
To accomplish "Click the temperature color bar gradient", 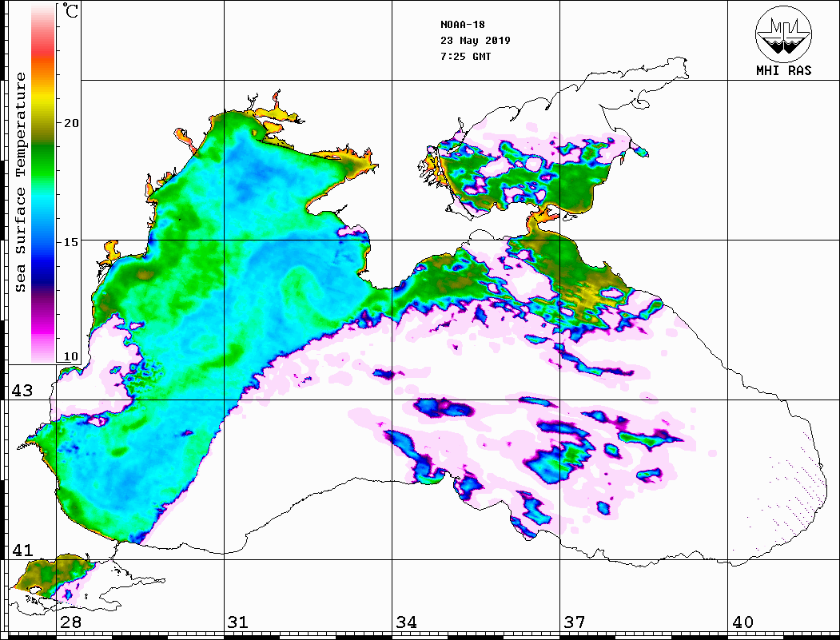I will (43, 183).
